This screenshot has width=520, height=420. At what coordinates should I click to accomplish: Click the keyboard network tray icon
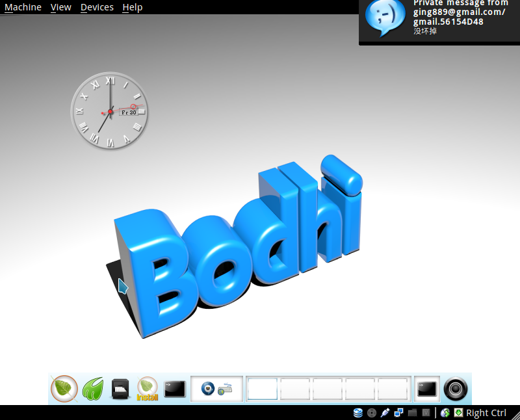click(225, 389)
